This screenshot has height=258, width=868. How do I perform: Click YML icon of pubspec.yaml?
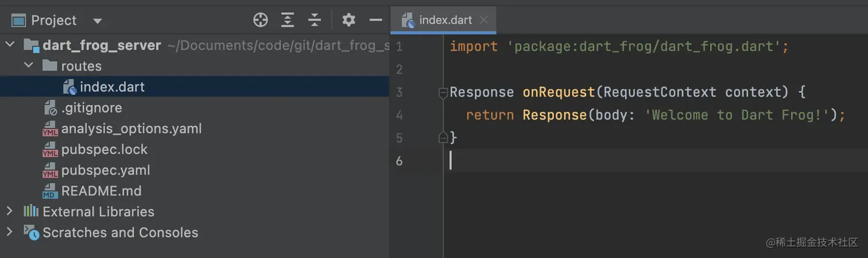[x=51, y=170]
